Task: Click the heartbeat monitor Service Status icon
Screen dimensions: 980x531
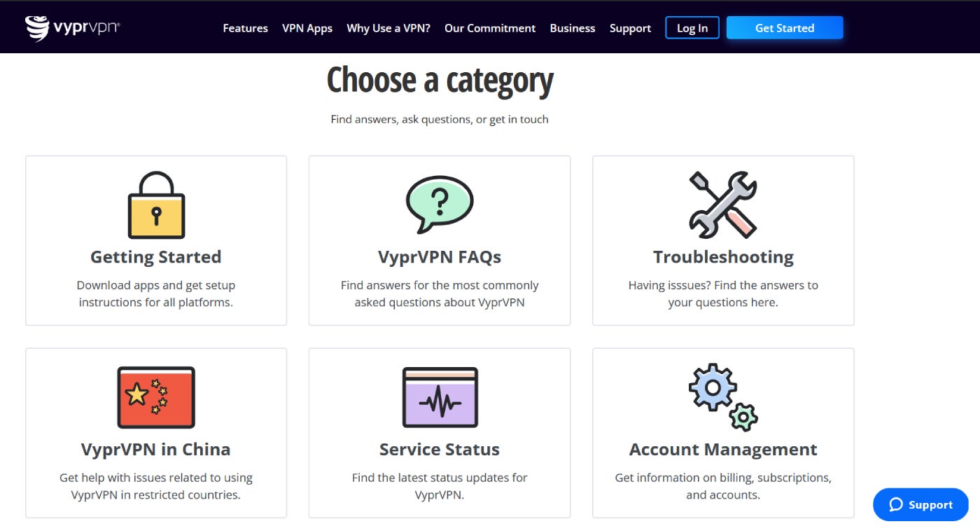Action: 440,397
